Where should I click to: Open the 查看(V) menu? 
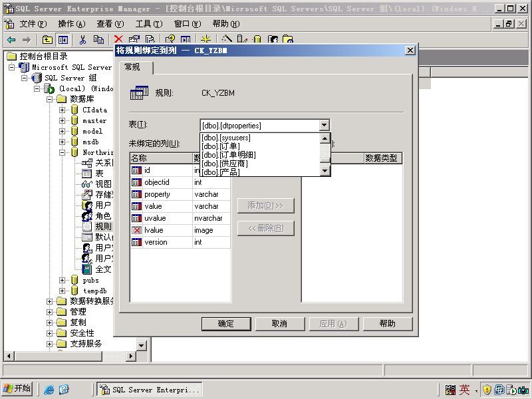(110, 24)
